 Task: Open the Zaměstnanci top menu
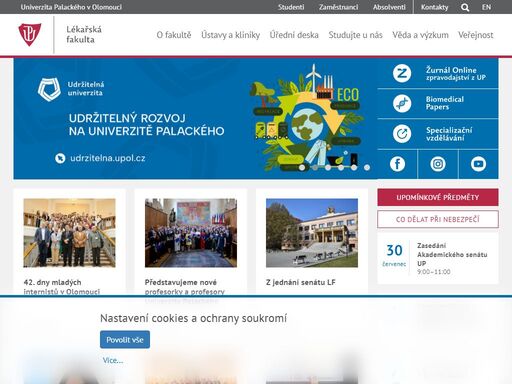pyautogui.click(x=338, y=7)
